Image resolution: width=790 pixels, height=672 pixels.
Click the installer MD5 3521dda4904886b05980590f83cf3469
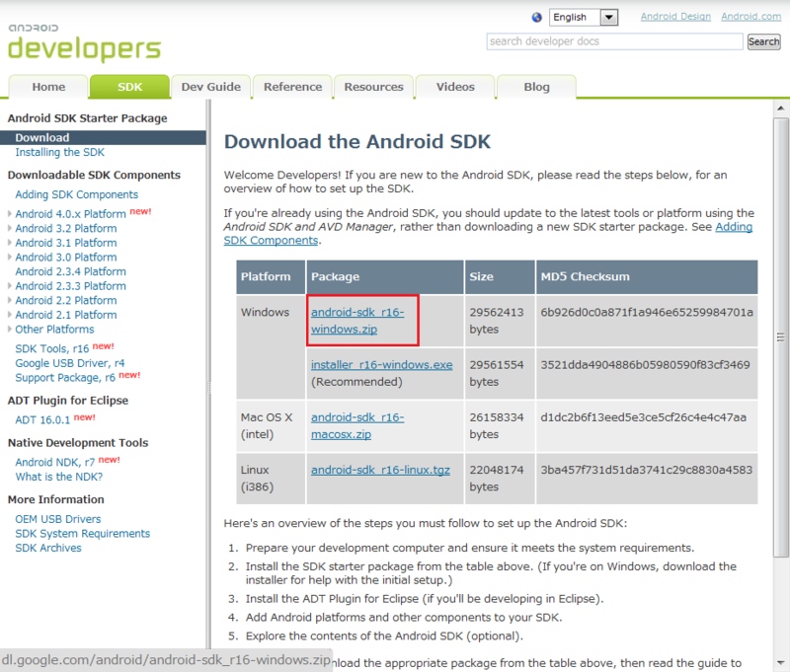click(x=646, y=365)
